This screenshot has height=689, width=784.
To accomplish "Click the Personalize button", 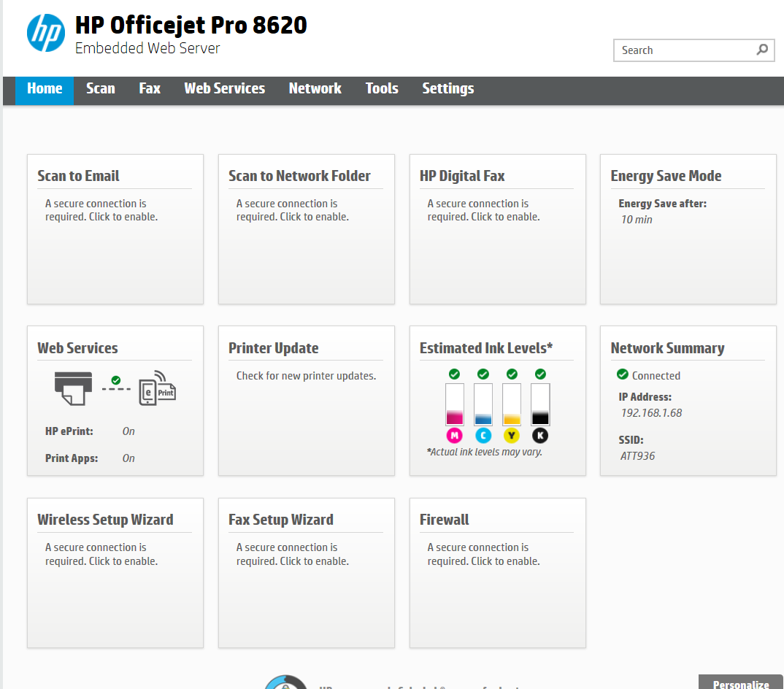I will 741,684.
